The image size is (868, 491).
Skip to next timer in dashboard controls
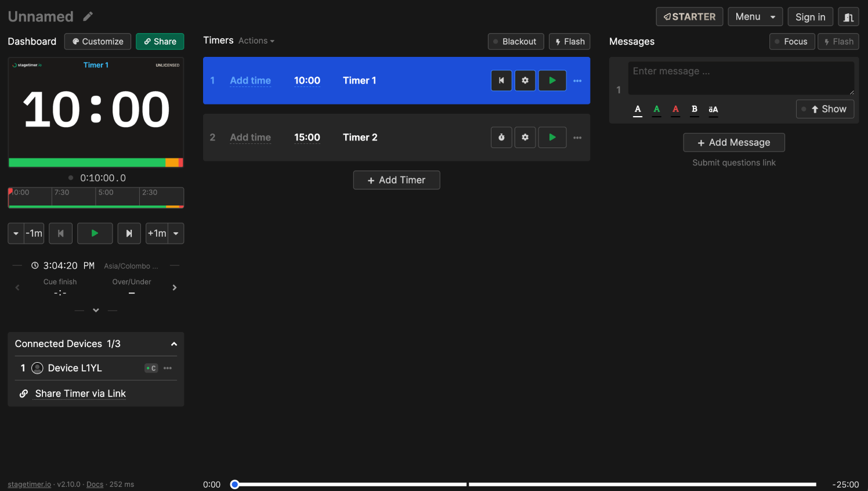(129, 233)
